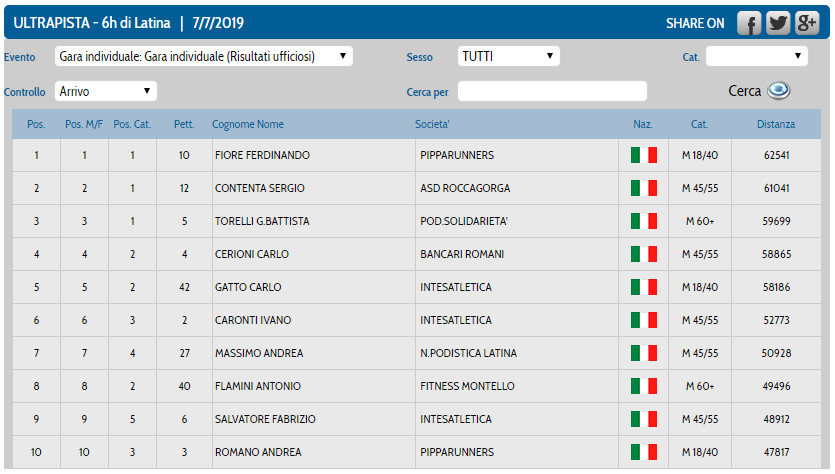Open the Controllo Arrivo dropdown
Screen dimensions: 835x474
pyautogui.click(x=106, y=91)
